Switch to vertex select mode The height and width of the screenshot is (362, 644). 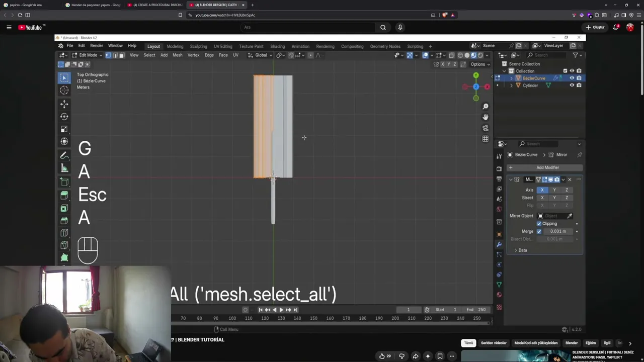pos(108,55)
